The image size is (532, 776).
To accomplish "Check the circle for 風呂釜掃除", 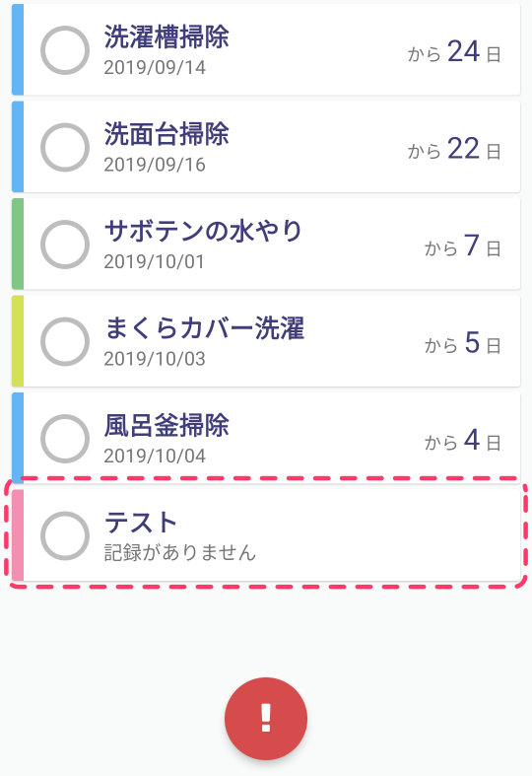I will 65,439.
